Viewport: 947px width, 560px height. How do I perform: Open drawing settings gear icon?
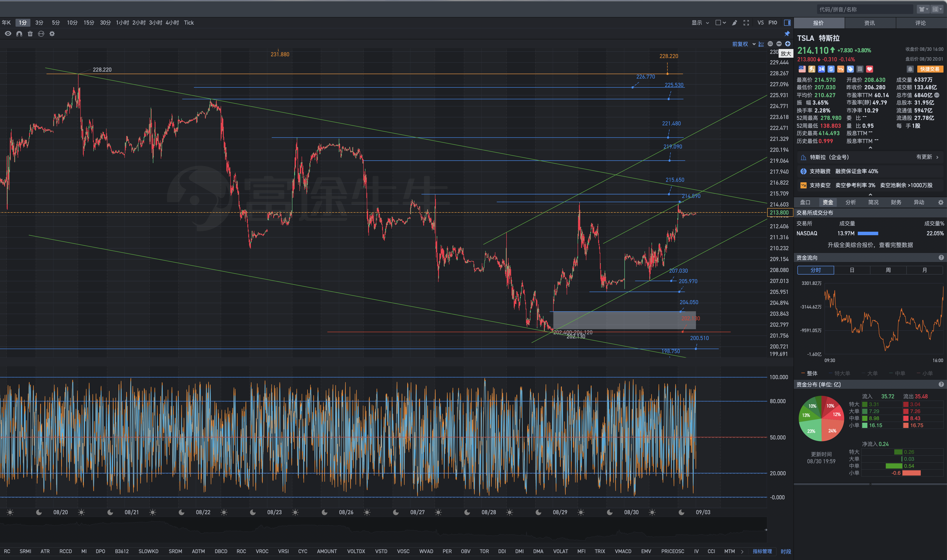click(52, 34)
